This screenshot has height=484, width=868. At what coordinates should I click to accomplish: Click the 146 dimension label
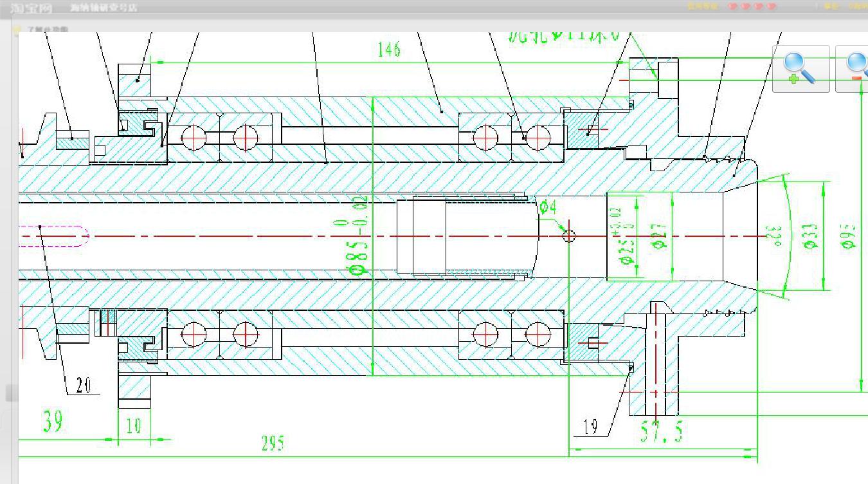389,50
